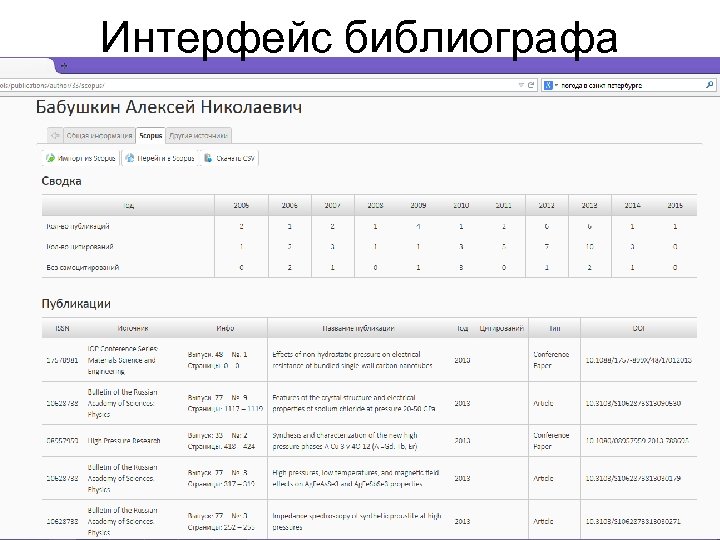Open a new browser tab with plus button
720x540 pixels.
tap(64, 66)
